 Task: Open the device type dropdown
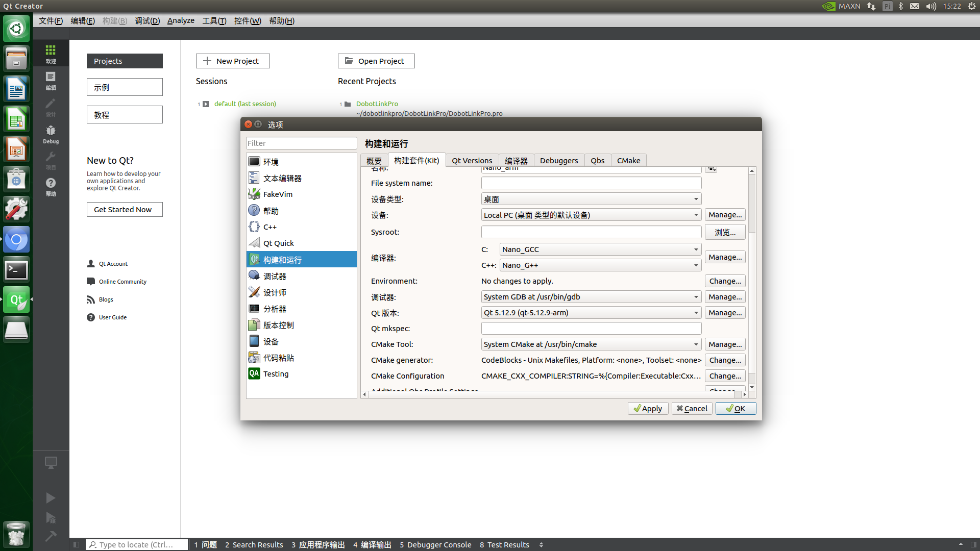coord(591,199)
